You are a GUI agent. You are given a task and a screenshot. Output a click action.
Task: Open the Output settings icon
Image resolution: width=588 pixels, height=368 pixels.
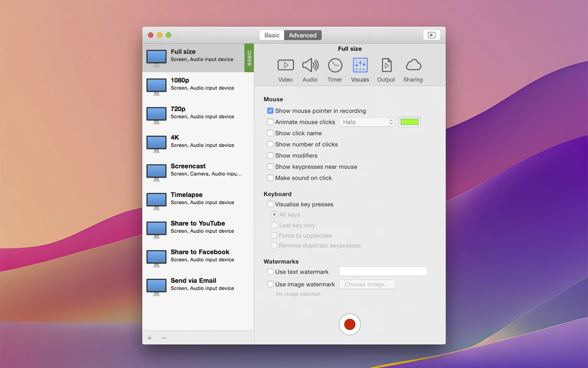click(386, 65)
